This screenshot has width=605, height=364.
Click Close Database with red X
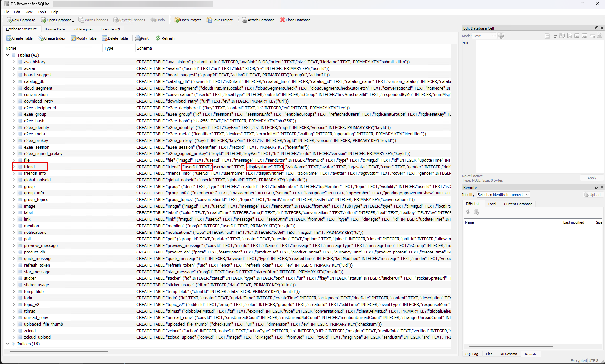(x=295, y=20)
